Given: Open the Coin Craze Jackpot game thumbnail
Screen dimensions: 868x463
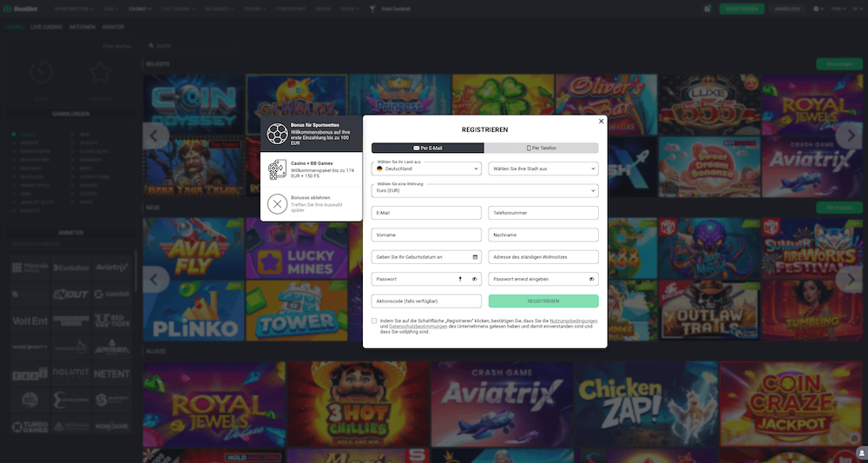Looking at the screenshot, I should coord(791,404).
